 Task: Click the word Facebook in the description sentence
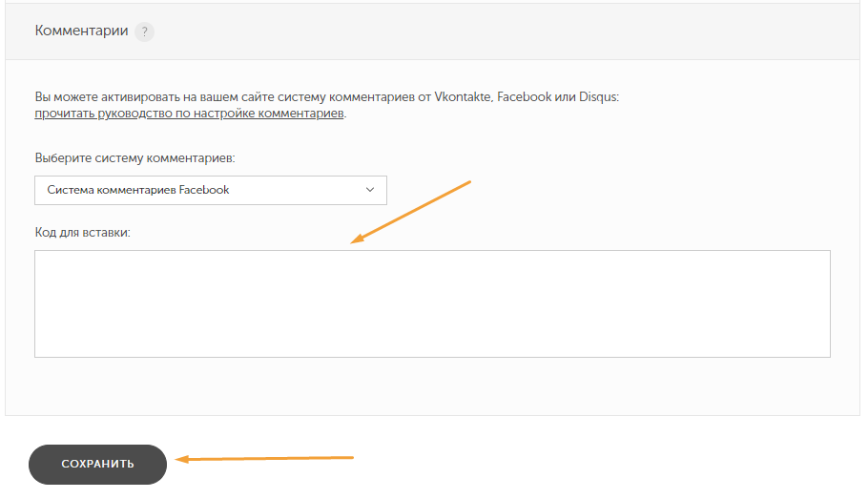tap(525, 97)
